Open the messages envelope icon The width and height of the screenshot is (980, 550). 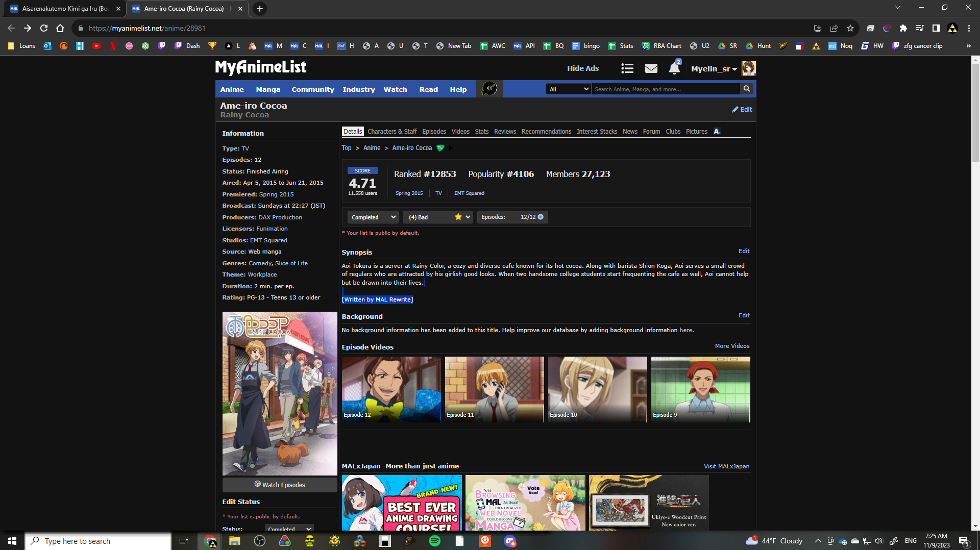point(651,68)
